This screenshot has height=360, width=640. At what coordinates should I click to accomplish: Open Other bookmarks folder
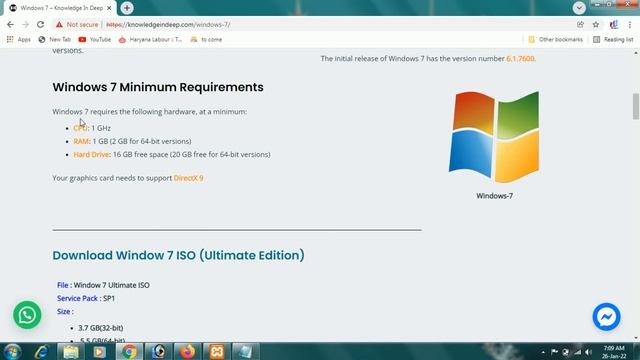click(556, 40)
